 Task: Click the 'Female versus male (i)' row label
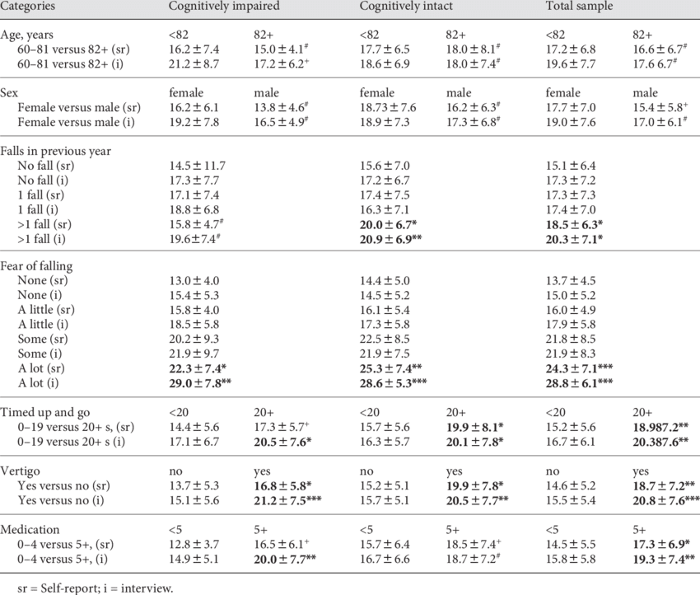(x=76, y=123)
